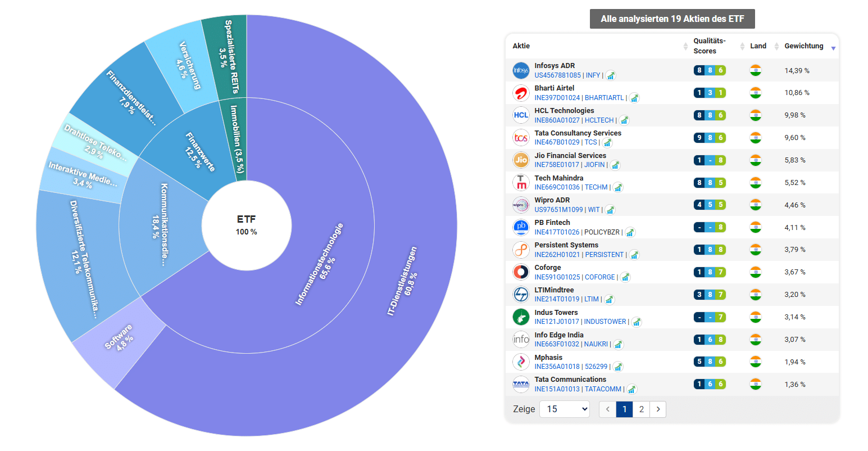Open the Tech Mahindra stock link
Viewport: 868px width, 451px height.
pyautogui.click(x=558, y=178)
